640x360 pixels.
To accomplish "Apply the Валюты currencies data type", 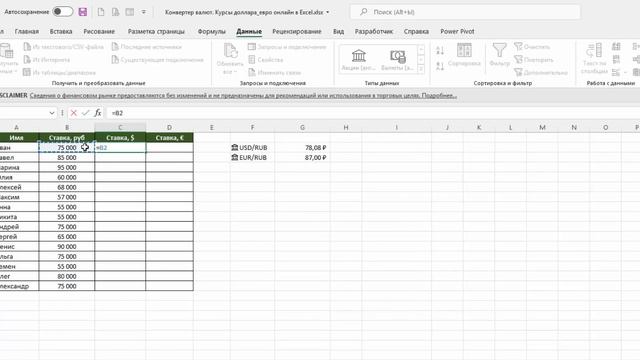I will pyautogui.click(x=397, y=60).
